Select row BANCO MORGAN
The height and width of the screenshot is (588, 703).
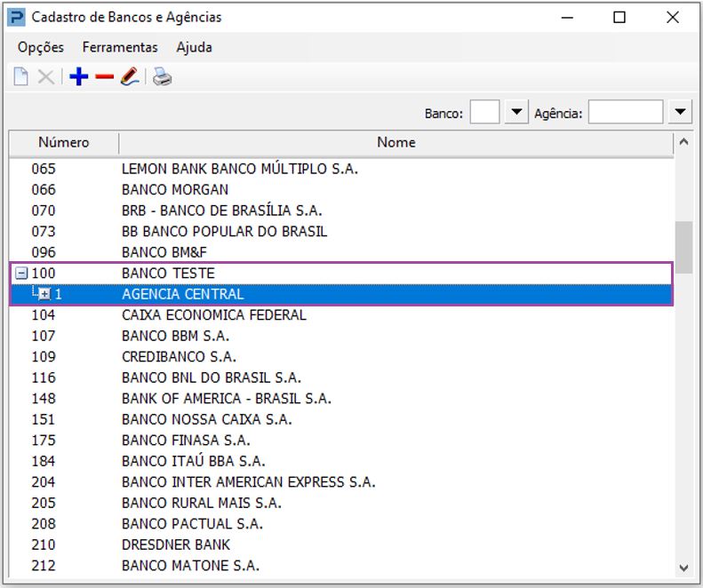click(341, 189)
